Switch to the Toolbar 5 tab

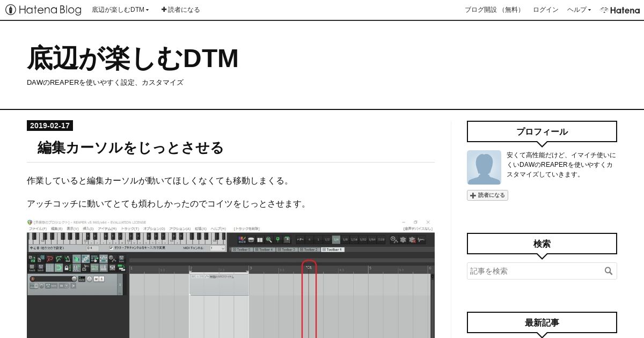(x=242, y=249)
